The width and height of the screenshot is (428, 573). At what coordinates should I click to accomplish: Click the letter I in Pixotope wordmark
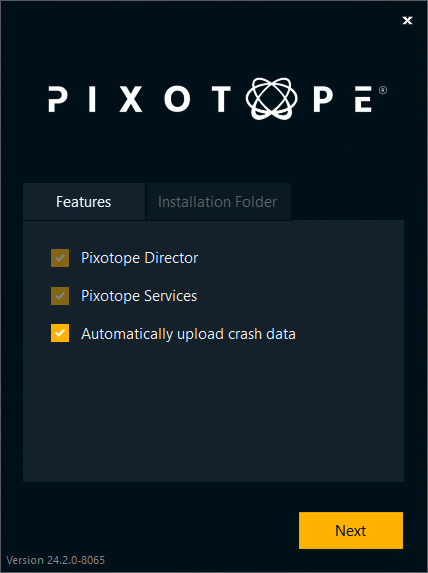(x=92, y=99)
